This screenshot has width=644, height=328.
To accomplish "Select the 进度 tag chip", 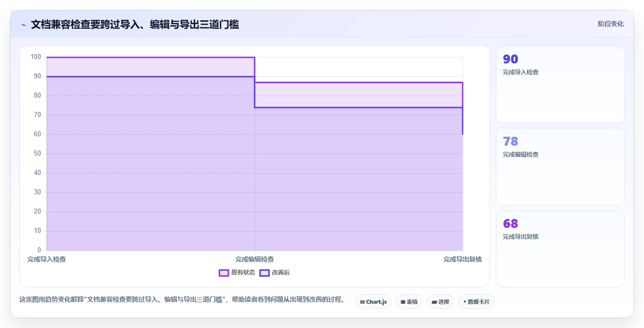I will pyautogui.click(x=440, y=302).
